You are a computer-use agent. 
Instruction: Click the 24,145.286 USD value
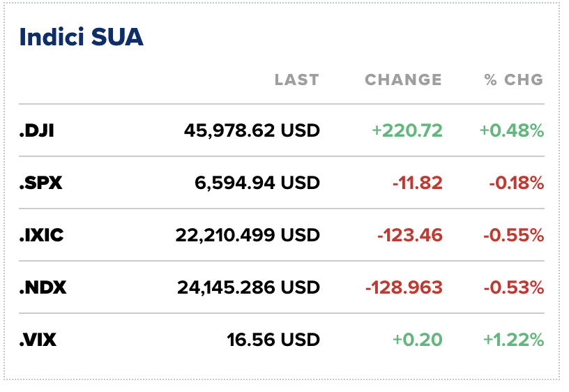[x=248, y=287]
